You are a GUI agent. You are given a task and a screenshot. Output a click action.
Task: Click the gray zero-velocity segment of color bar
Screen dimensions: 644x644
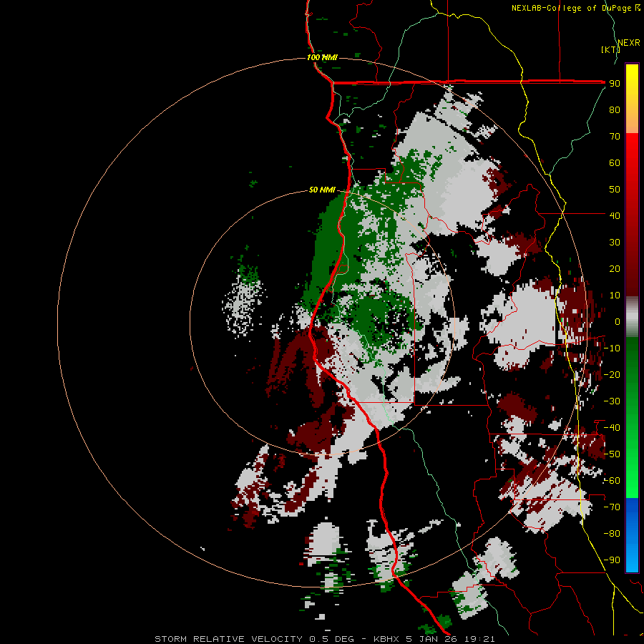pos(632,317)
